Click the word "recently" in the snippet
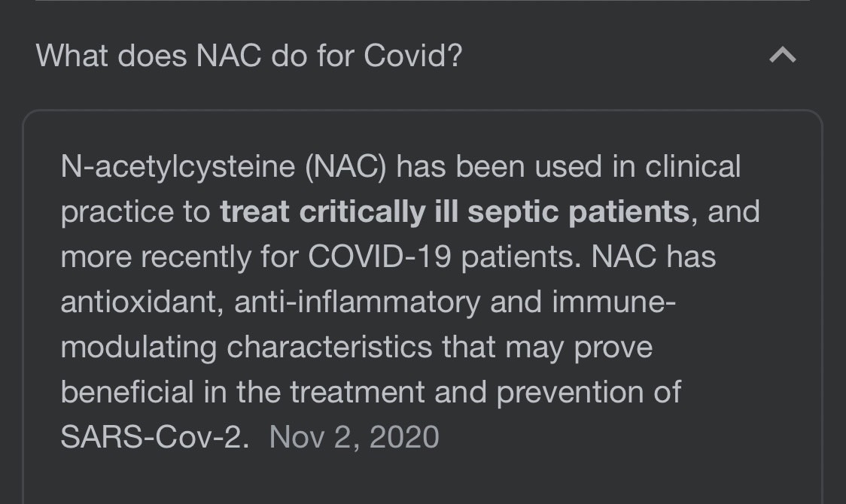The image size is (846, 504). (196, 257)
